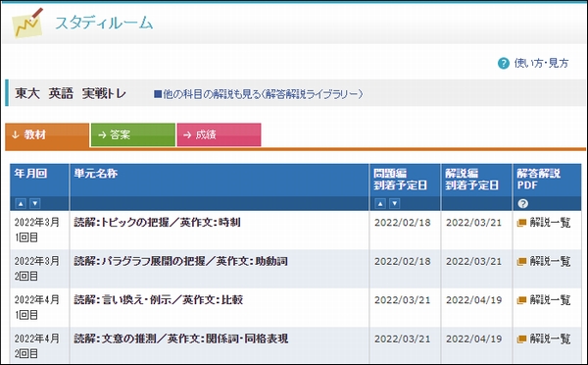The image size is (588, 365).
Task: Open 解説一覧 for 2022年3月 1回目
Action: (550, 223)
